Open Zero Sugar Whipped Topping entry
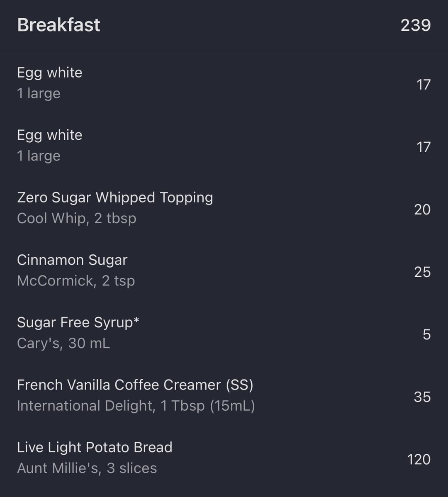 (224, 208)
